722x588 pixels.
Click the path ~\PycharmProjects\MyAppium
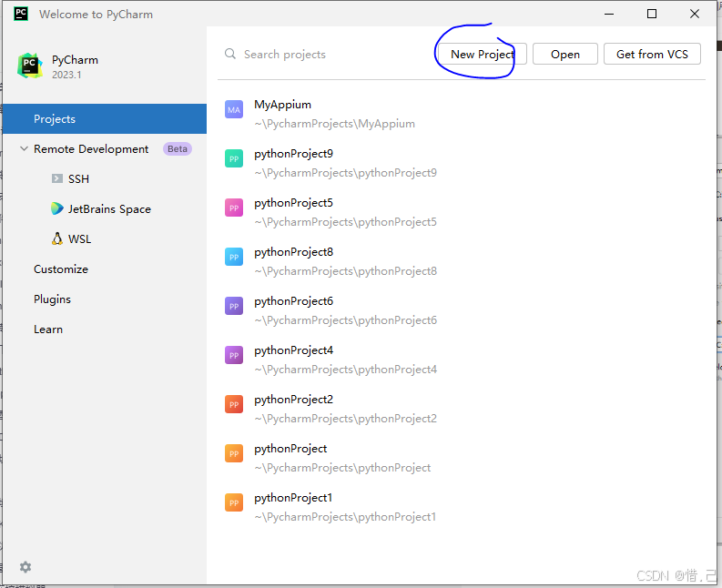tap(335, 124)
